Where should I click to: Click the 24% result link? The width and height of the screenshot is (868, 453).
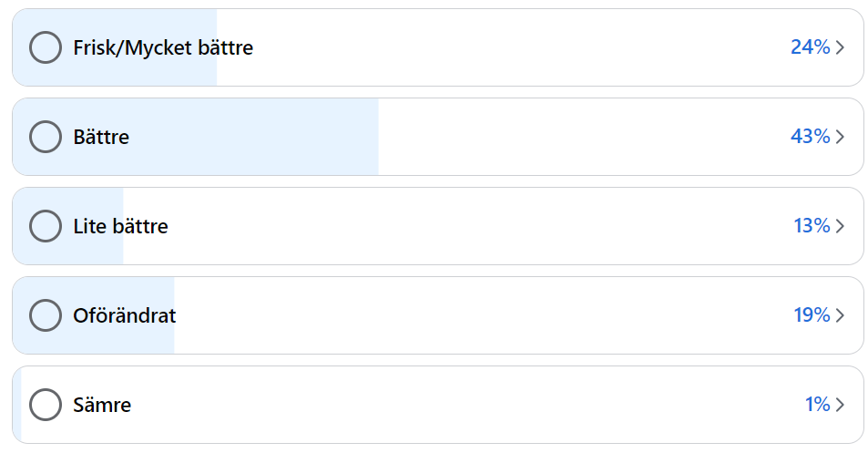tap(810, 47)
